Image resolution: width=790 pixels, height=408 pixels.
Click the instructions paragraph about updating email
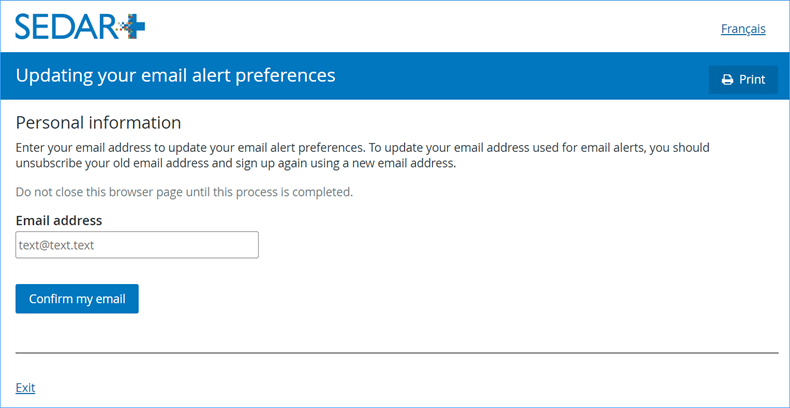click(363, 156)
